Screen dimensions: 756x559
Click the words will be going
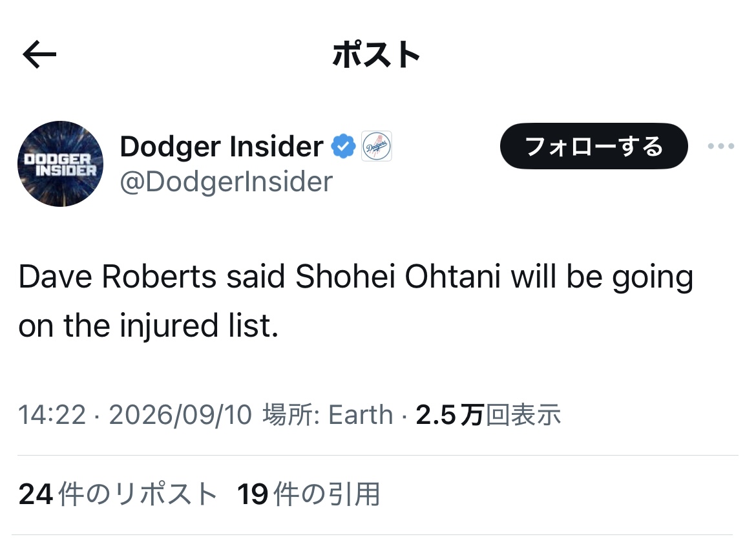click(x=602, y=279)
